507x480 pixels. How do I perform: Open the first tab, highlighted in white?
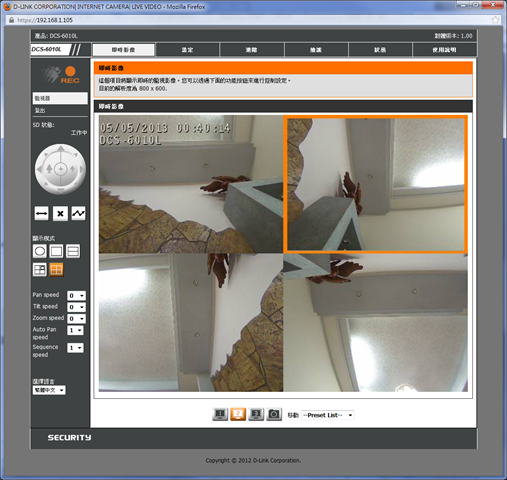click(123, 50)
